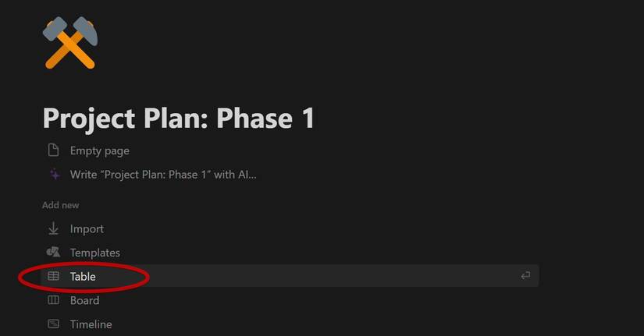Choose the Table database option
This screenshot has height=336, width=644.
[x=83, y=277]
